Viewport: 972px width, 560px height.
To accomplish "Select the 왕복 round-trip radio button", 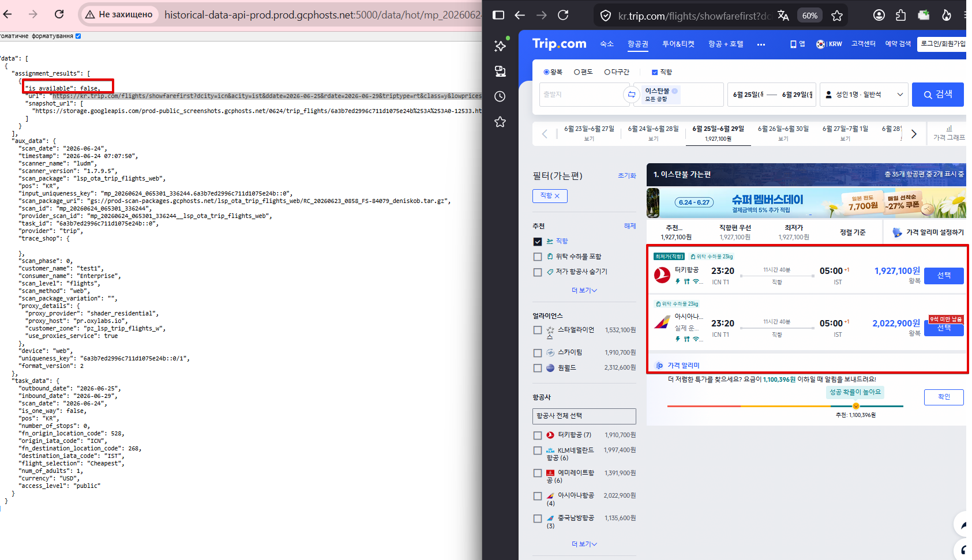I will pyautogui.click(x=546, y=72).
